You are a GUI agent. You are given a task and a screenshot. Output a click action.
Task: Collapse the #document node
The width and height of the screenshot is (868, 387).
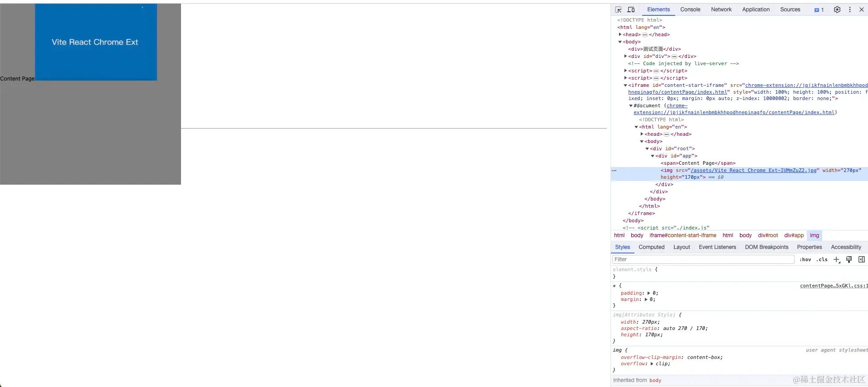tap(631, 105)
